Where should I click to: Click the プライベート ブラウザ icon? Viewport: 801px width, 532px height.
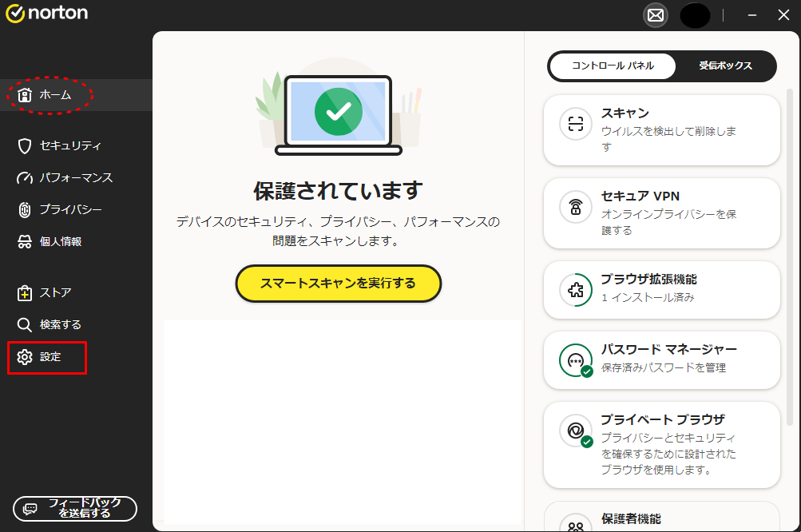coord(576,431)
